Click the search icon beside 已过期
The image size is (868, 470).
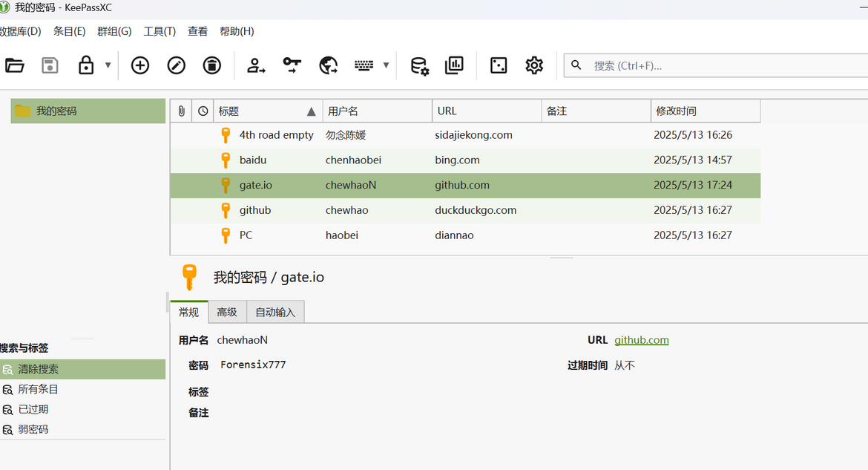click(7, 410)
